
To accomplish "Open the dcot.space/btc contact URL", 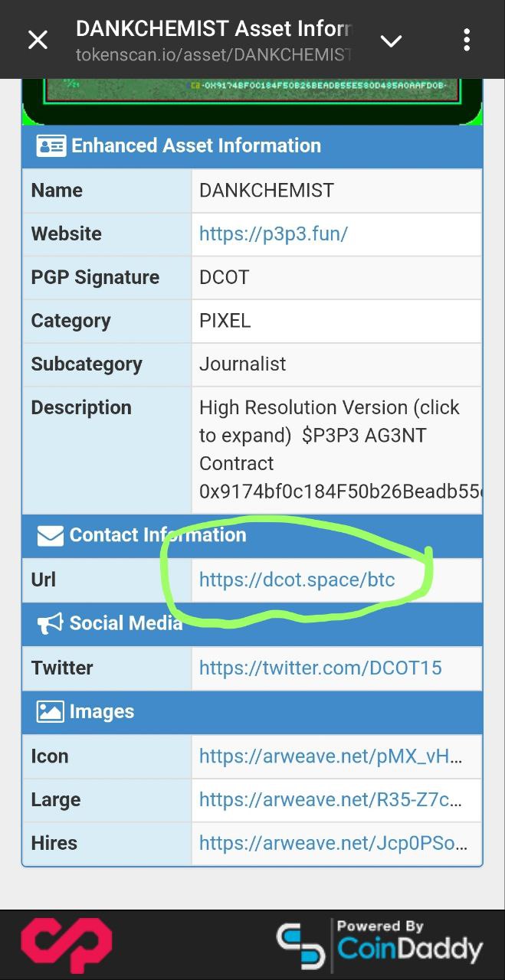I will (x=297, y=580).
